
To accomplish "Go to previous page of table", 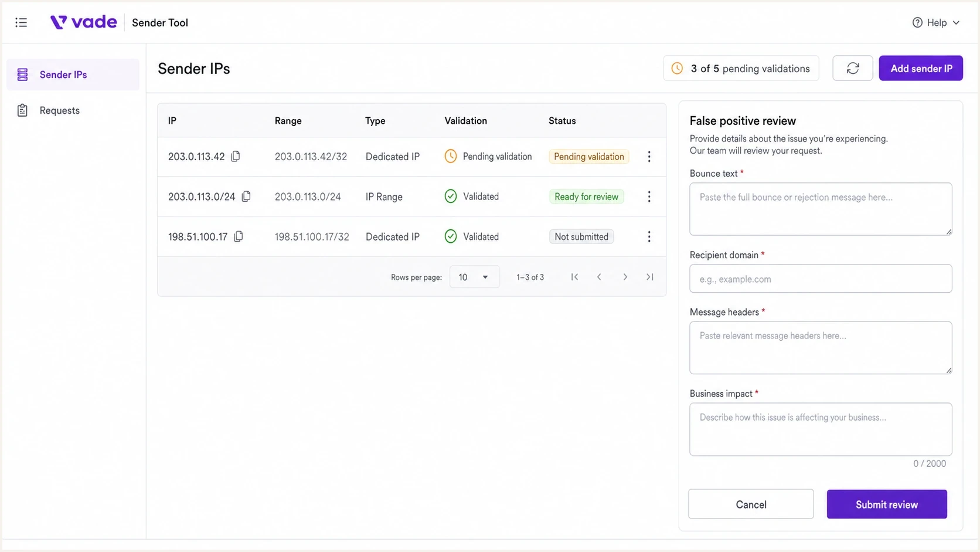I will pyautogui.click(x=599, y=277).
